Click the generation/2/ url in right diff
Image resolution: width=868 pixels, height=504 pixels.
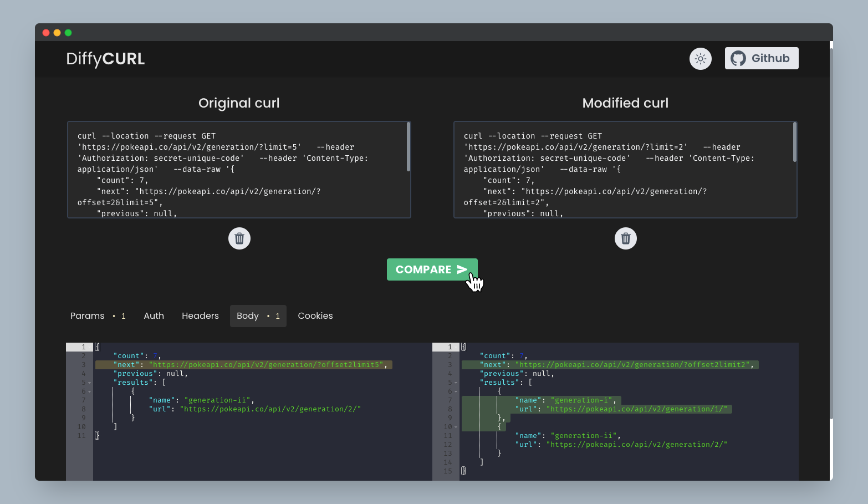click(637, 445)
